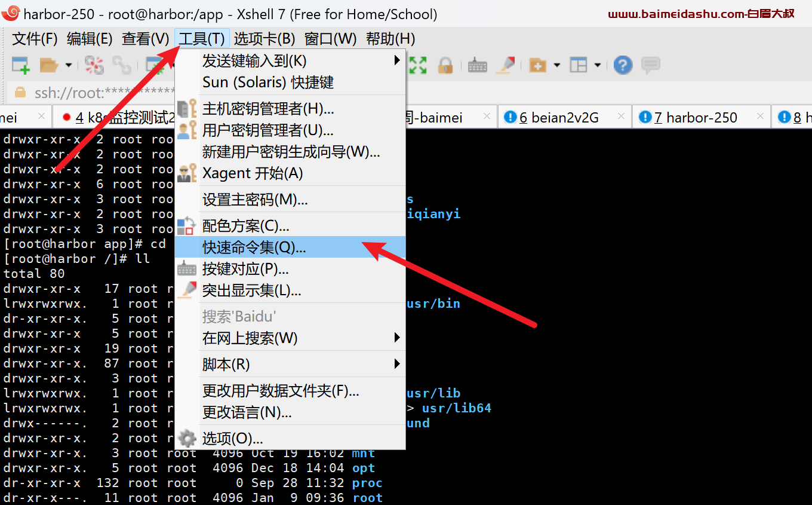Viewport: 812px width, 505px height.
Task: Expand the 在网上搜索(W) submenu
Action: point(290,338)
